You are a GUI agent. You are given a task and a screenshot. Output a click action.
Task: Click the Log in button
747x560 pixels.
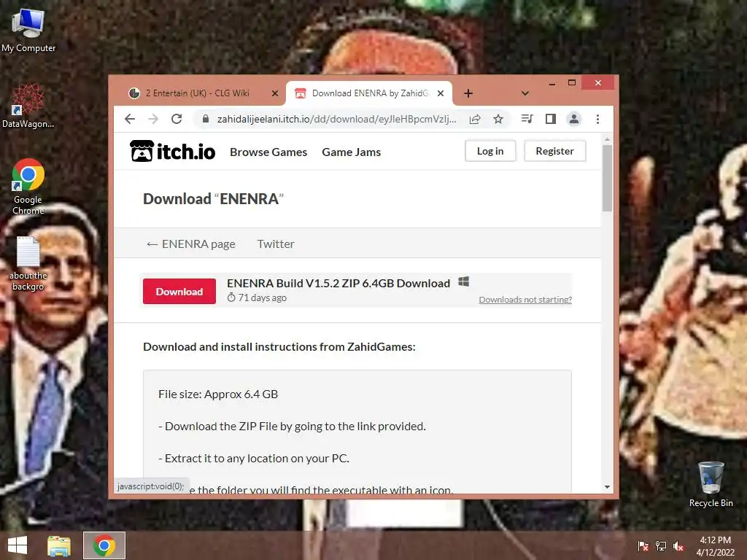pyautogui.click(x=490, y=151)
